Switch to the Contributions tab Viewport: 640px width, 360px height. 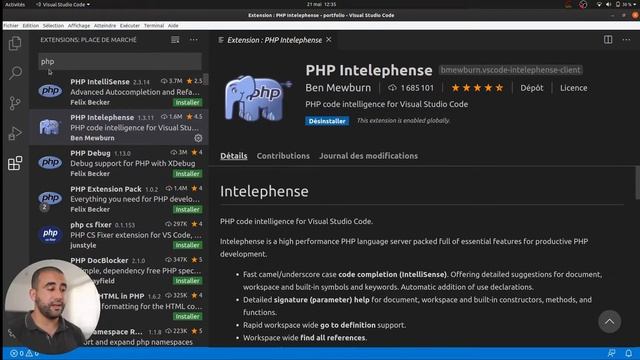tap(283, 156)
